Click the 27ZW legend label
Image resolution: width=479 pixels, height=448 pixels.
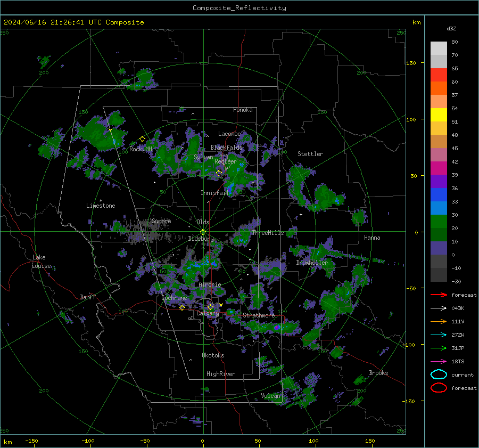point(458,335)
